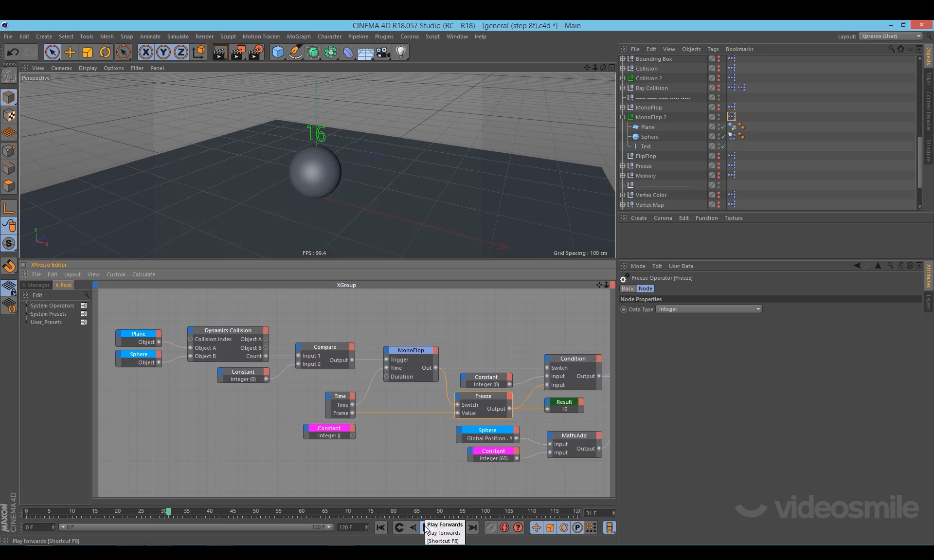The image size is (934, 560).
Task: Click the Render to Picture Viewer icon
Action: (238, 53)
